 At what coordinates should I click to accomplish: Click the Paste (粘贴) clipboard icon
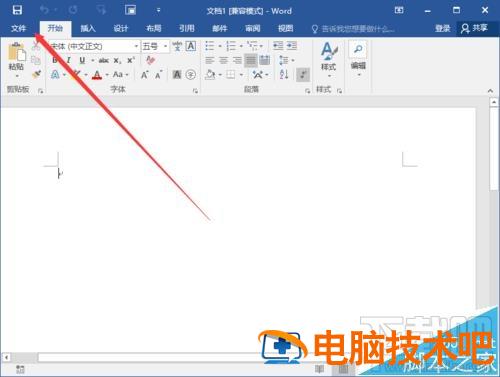coord(16,52)
